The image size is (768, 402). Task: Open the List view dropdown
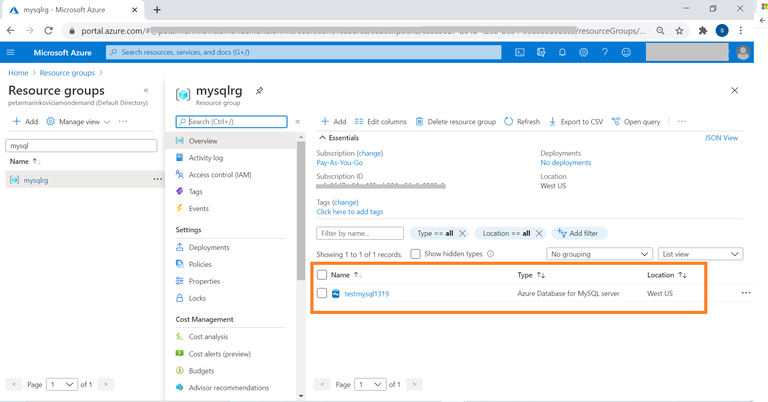[x=700, y=254]
